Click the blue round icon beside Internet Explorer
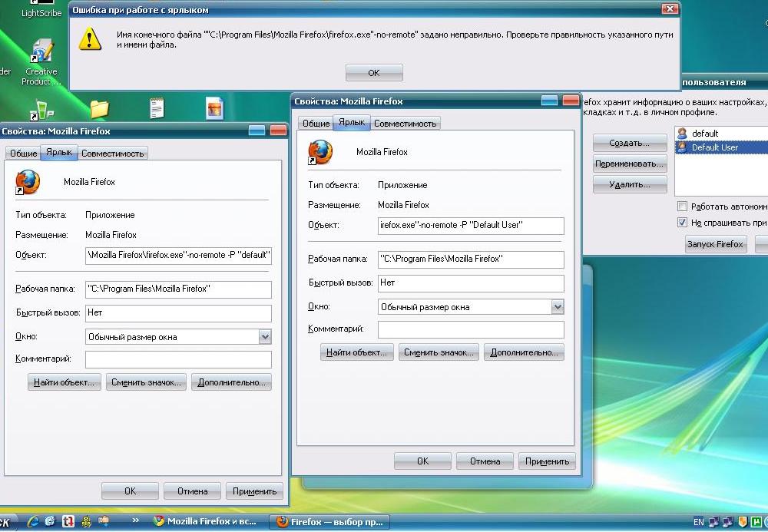 click(50, 521)
